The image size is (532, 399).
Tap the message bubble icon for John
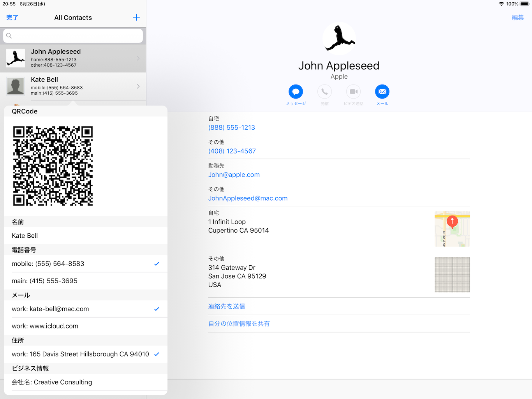tap(296, 92)
